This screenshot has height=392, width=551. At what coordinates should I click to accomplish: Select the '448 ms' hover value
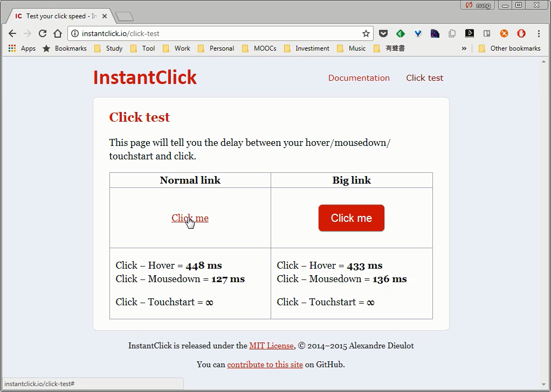[x=204, y=265]
